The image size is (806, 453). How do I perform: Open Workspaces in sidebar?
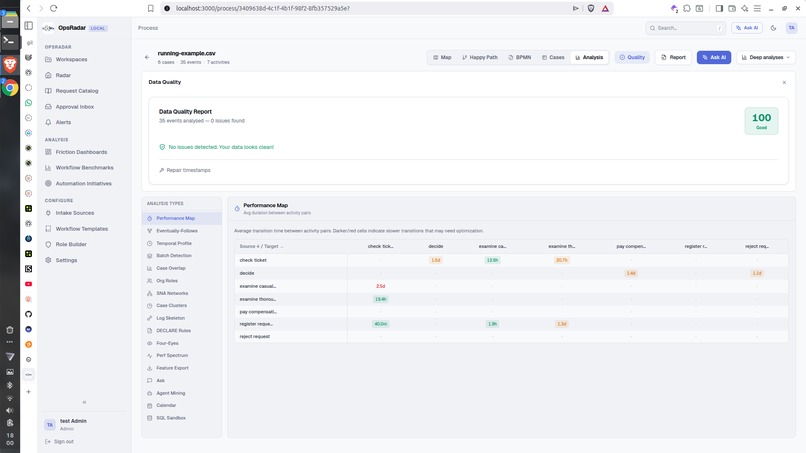(71, 60)
